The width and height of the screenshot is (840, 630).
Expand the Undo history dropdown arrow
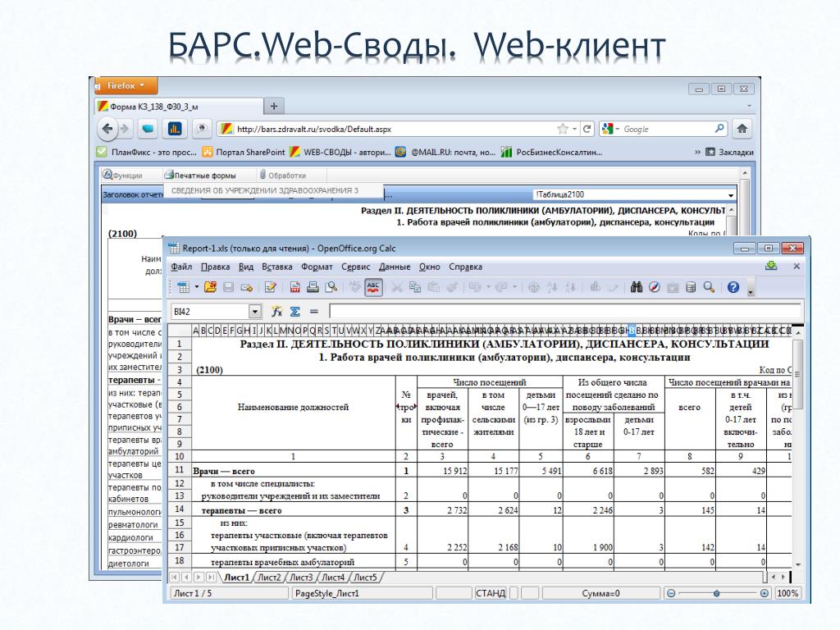488,287
